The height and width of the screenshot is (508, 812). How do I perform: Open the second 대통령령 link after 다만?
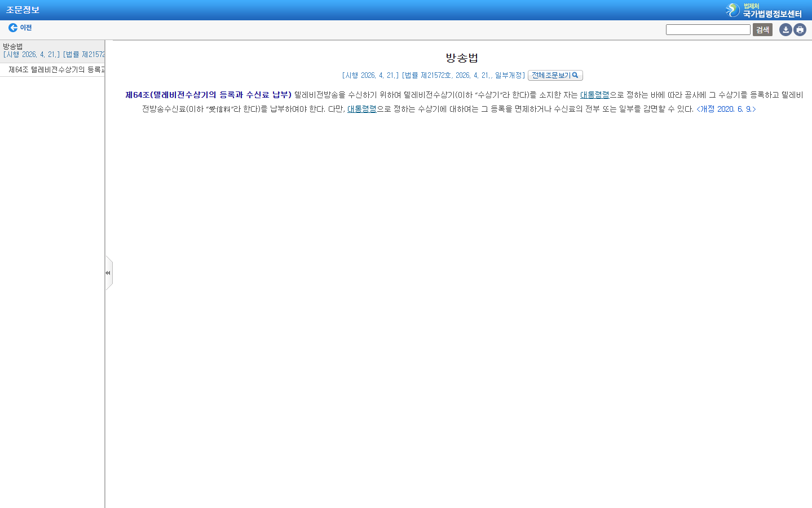[x=361, y=109]
